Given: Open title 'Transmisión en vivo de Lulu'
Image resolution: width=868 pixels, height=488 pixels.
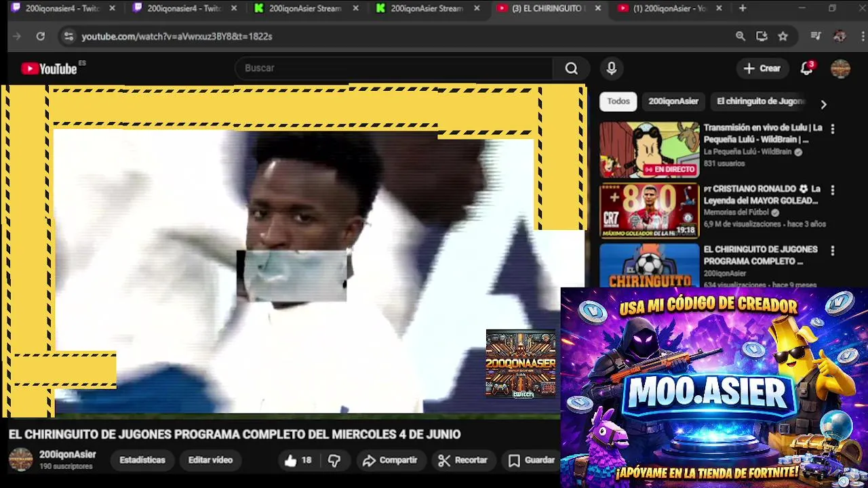Looking at the screenshot, I should point(763,134).
